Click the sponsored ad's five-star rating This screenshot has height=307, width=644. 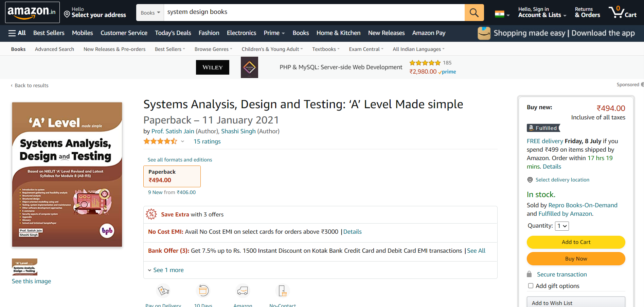coord(425,63)
